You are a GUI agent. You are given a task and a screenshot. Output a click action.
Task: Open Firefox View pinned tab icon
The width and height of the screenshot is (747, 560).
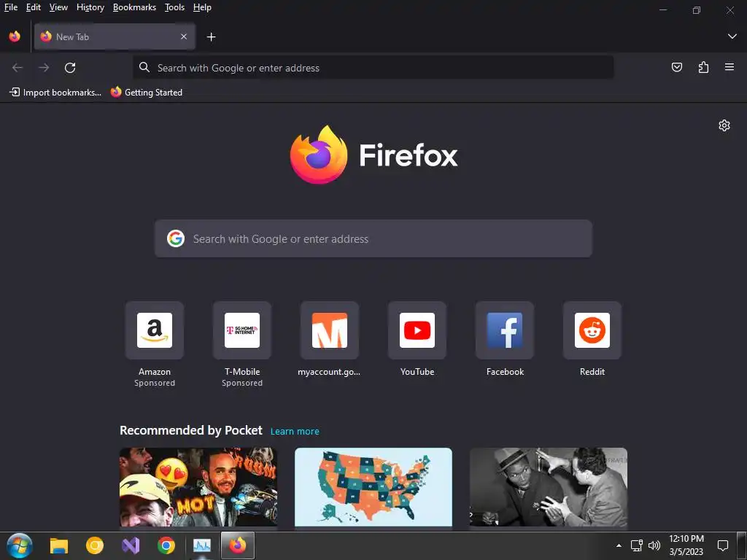pyautogui.click(x=15, y=36)
